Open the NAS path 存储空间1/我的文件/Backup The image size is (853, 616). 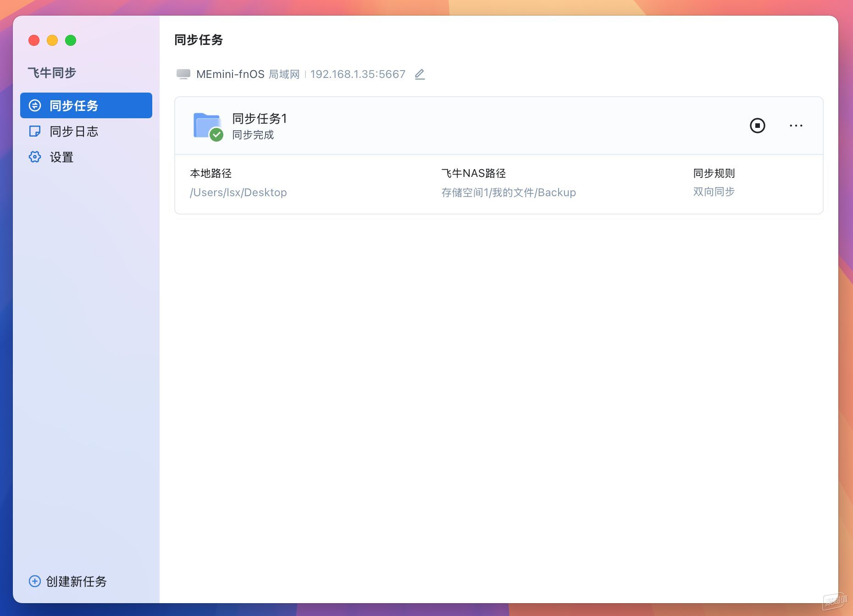(508, 192)
